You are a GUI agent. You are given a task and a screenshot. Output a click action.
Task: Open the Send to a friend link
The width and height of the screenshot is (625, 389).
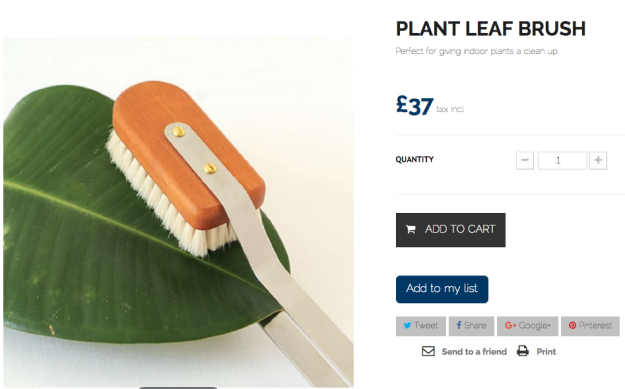point(474,352)
